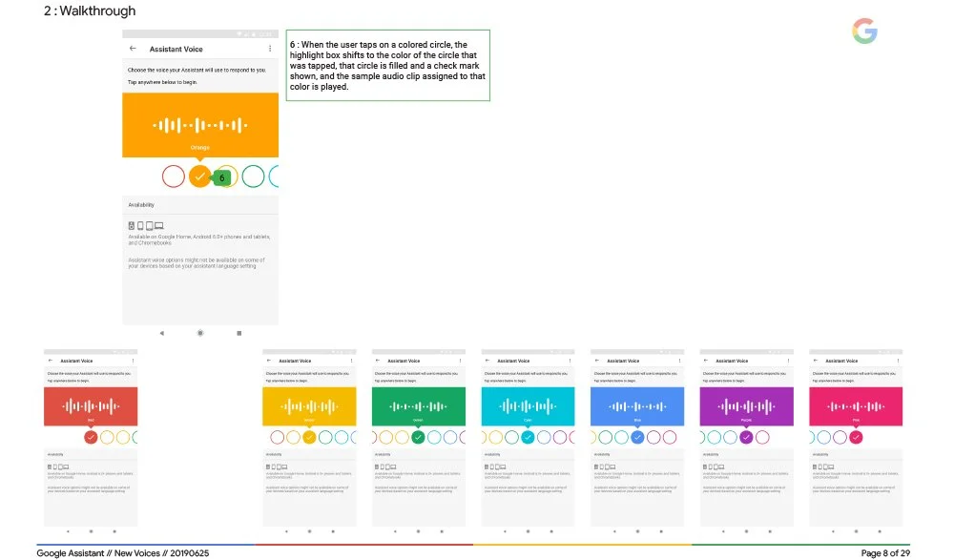The image size is (954, 560).
Task: Select the empty green circle in the orange mockup
Action: coord(253,176)
